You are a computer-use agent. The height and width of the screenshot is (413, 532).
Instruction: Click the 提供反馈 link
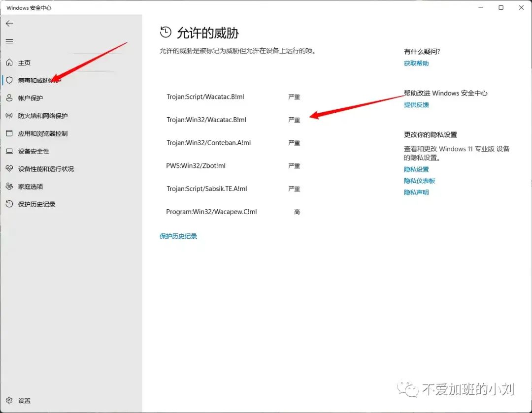(416, 105)
